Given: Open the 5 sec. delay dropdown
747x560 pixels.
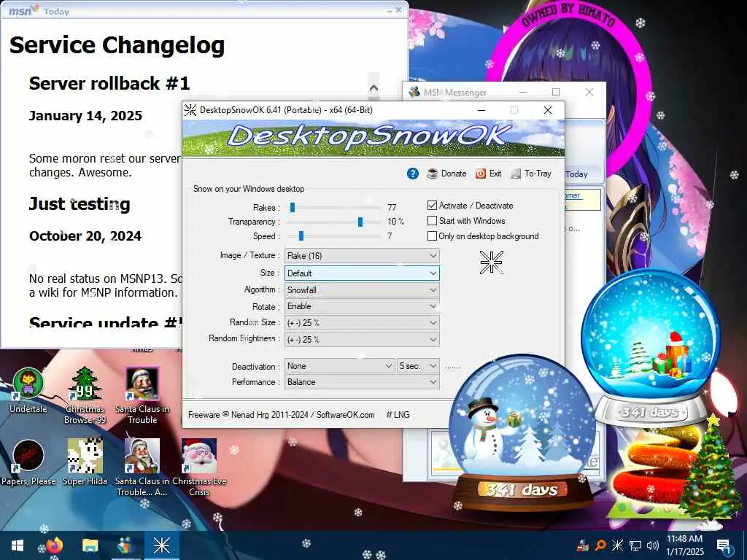Looking at the screenshot, I should point(418,366).
